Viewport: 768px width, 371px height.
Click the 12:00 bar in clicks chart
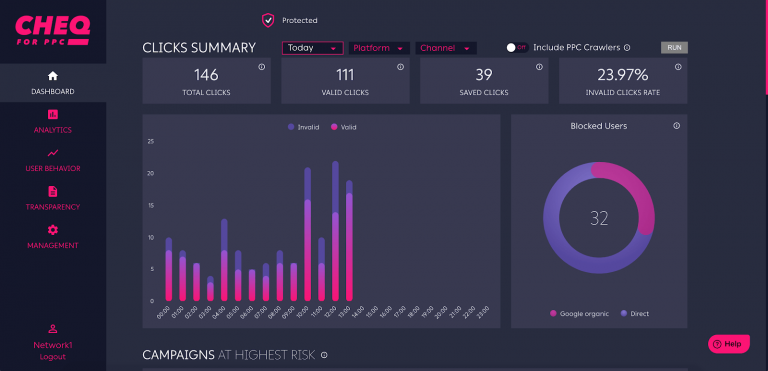pyautogui.click(x=336, y=231)
